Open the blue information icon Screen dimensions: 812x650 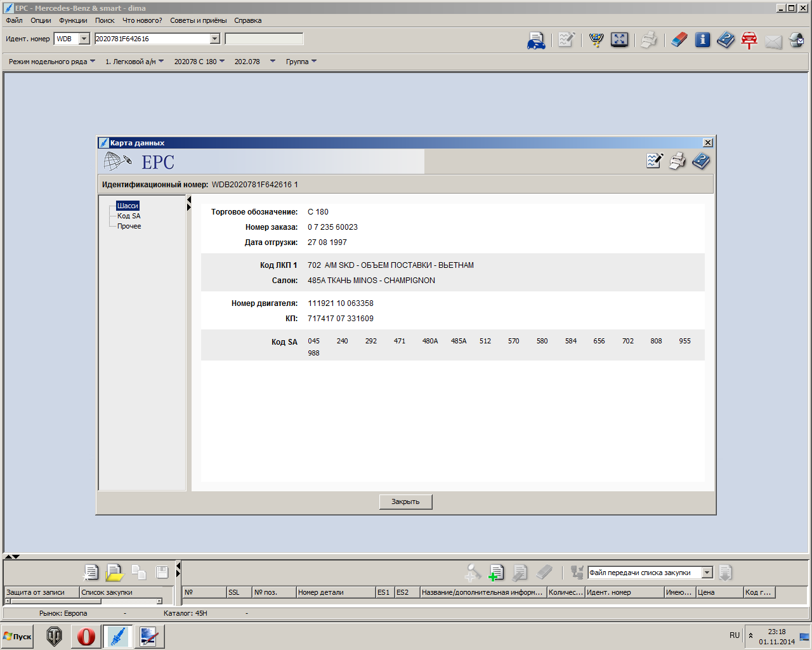point(702,40)
